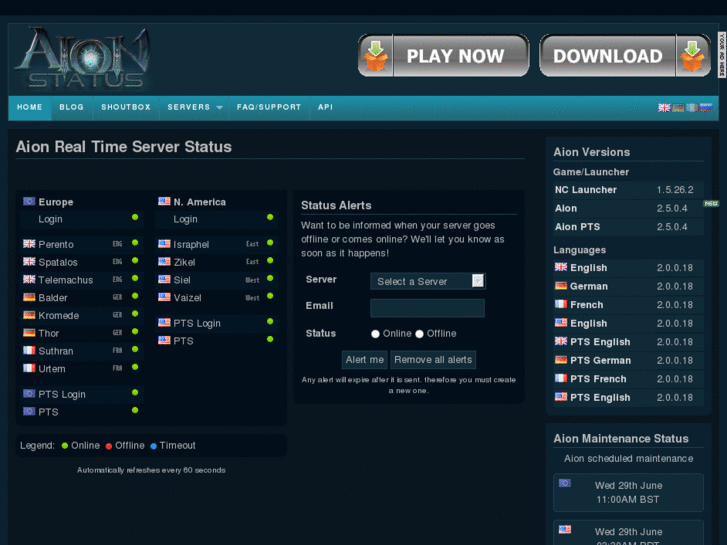
Task: Click the Aion Status logo
Action: 83,58
